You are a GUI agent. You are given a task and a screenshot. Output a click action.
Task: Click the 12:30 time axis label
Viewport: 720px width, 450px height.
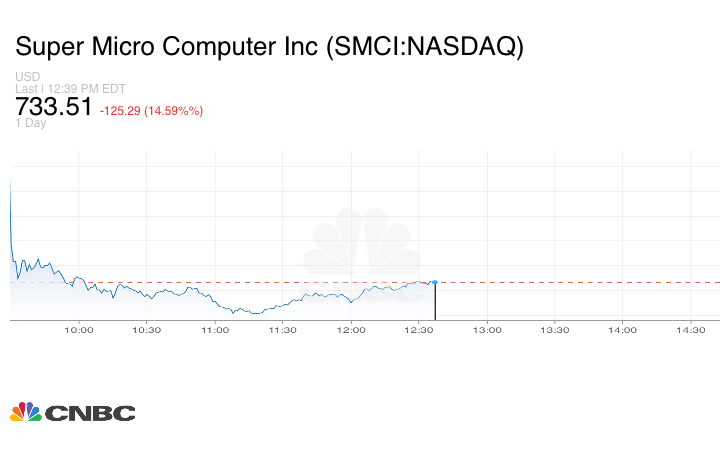point(419,330)
